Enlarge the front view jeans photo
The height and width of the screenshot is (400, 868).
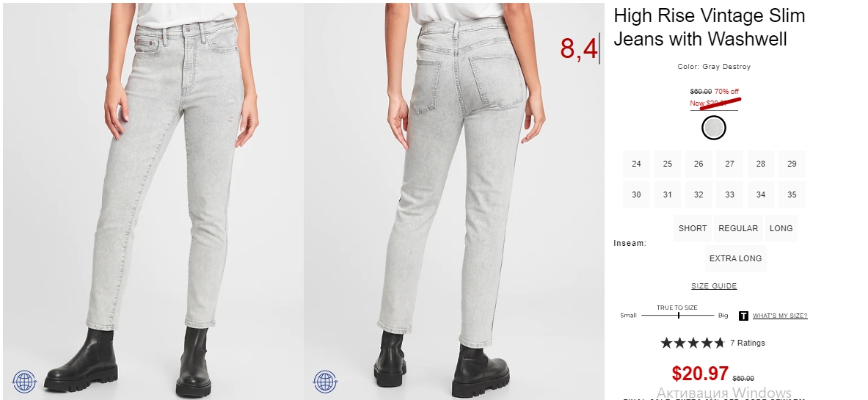(x=153, y=200)
